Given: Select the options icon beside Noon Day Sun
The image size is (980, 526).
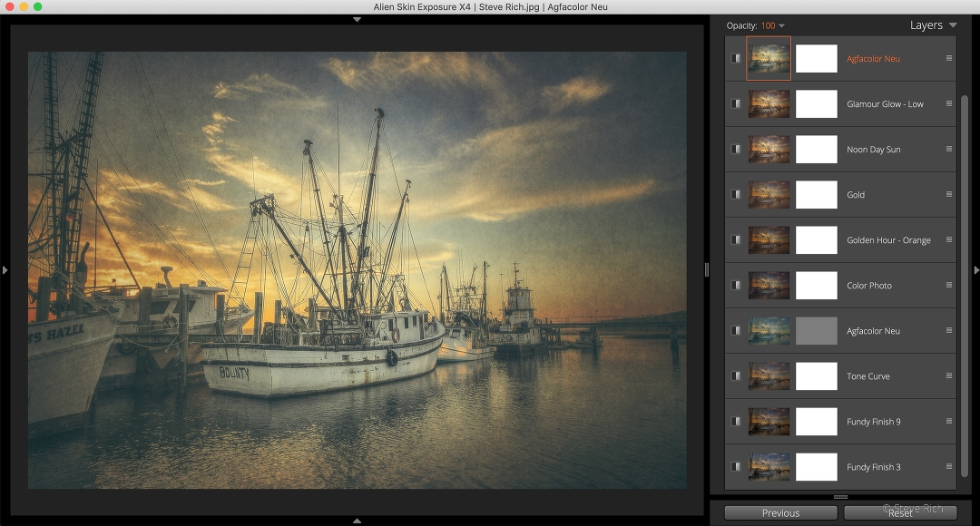Looking at the screenshot, I should (x=949, y=149).
